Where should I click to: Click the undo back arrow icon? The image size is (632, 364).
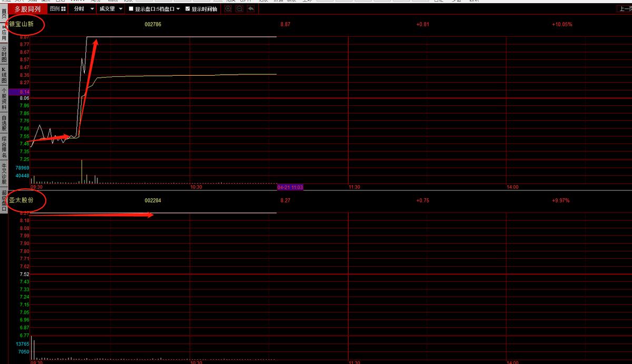[x=251, y=9]
